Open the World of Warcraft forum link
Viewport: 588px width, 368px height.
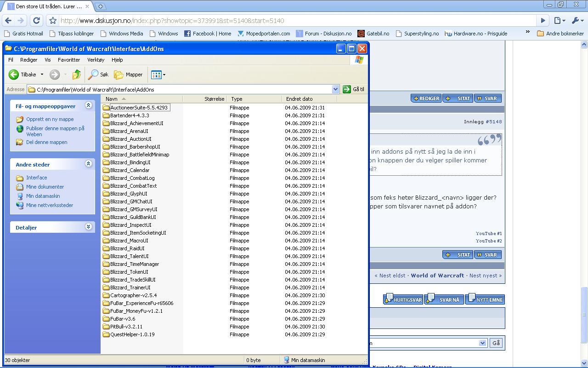(437, 276)
